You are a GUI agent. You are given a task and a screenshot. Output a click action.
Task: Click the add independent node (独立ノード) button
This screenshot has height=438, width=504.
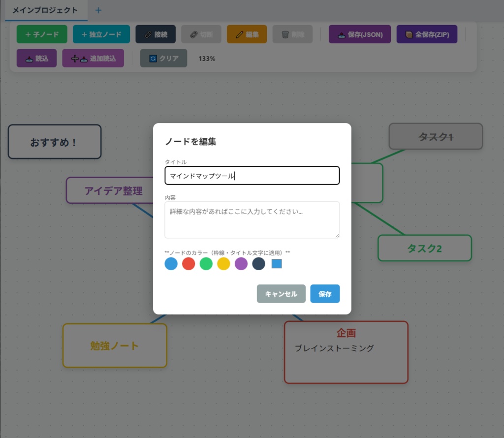[x=101, y=34]
